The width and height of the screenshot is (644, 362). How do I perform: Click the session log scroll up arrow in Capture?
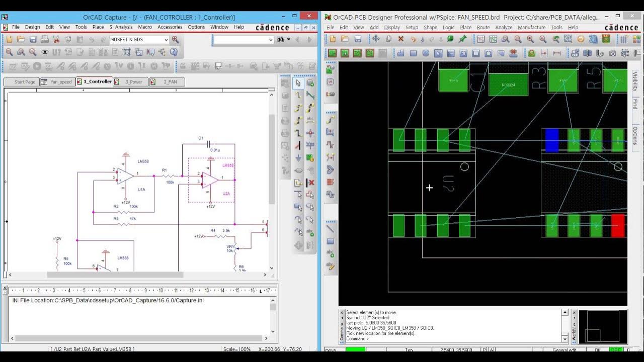pyautogui.click(x=273, y=300)
